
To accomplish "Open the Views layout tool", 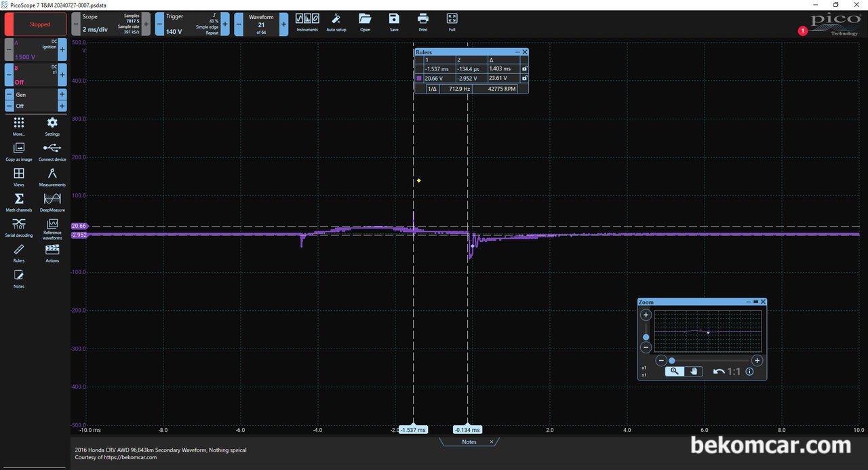I will point(19,177).
